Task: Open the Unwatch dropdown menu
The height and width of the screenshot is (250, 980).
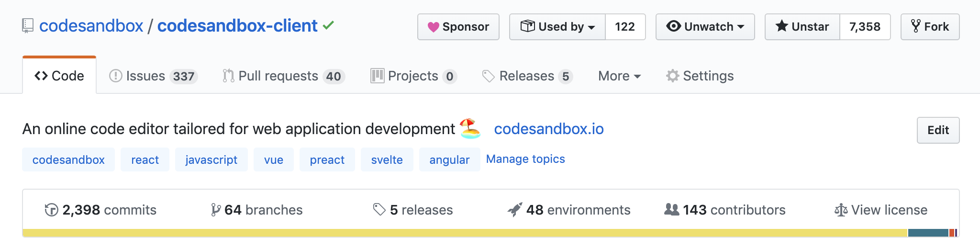Action: (x=705, y=27)
